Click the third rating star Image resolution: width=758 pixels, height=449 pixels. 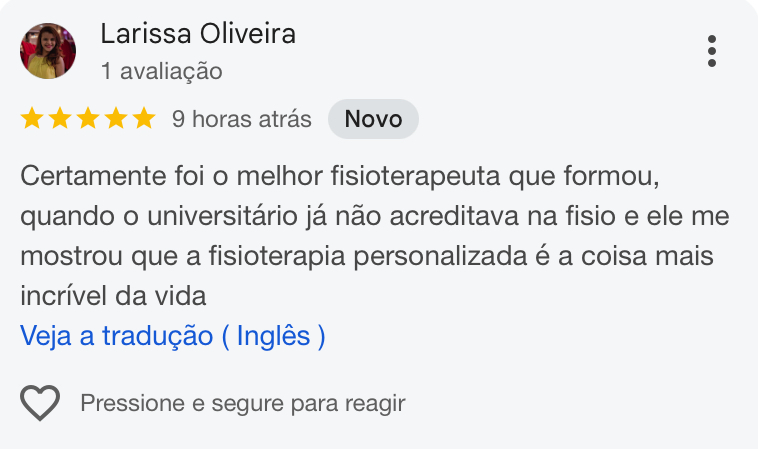click(88, 119)
